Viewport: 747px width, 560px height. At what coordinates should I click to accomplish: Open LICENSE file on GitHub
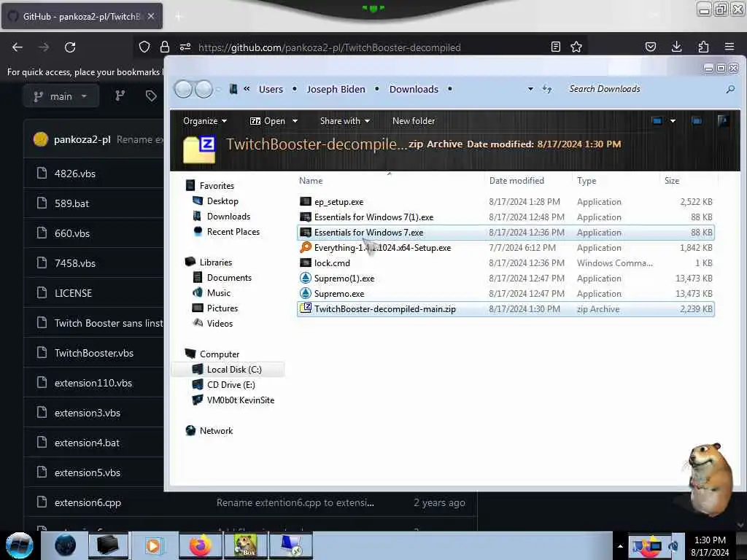click(x=73, y=293)
